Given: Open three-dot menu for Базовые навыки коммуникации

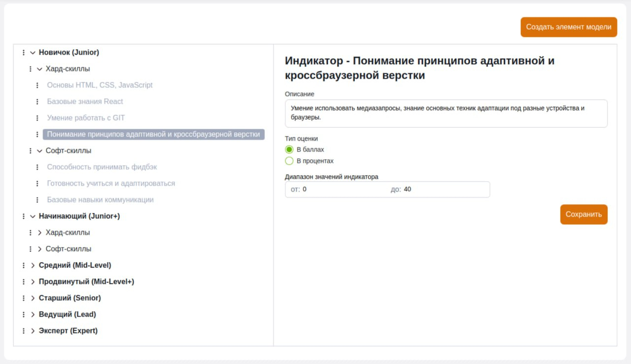Looking at the screenshot, I should tap(37, 200).
